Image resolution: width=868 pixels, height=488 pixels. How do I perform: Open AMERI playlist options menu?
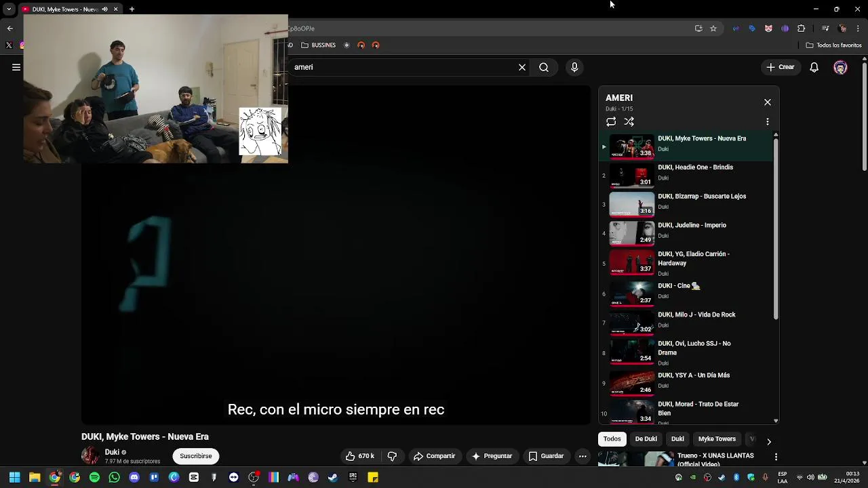click(x=768, y=122)
